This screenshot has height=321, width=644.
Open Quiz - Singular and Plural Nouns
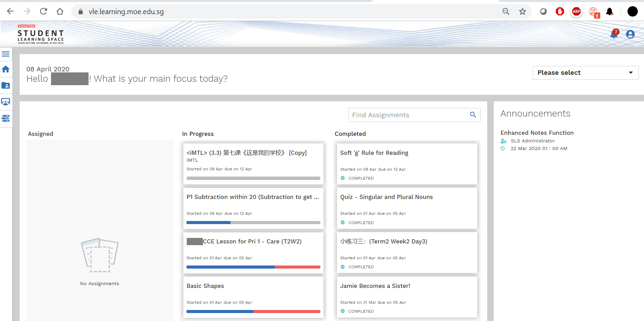pos(407,208)
